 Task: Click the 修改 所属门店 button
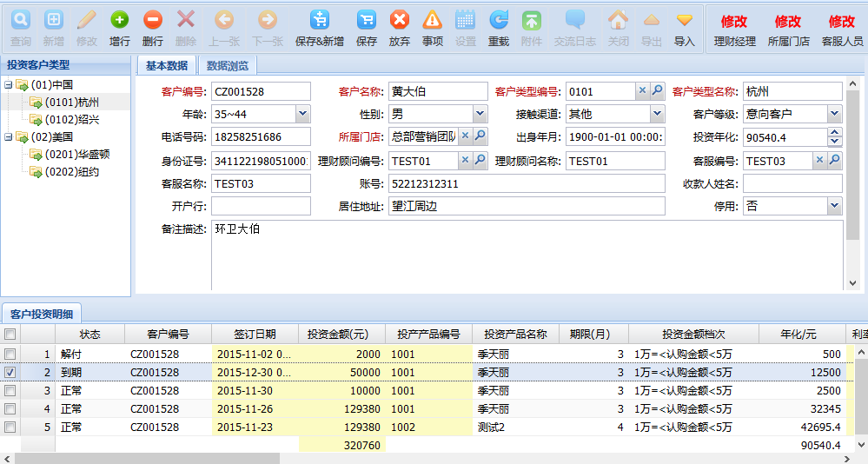point(788,28)
